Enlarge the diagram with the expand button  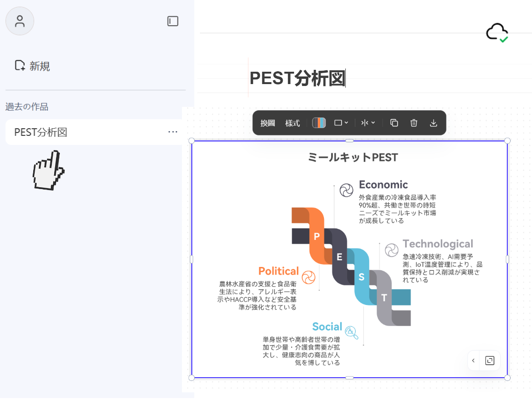pyautogui.click(x=490, y=361)
